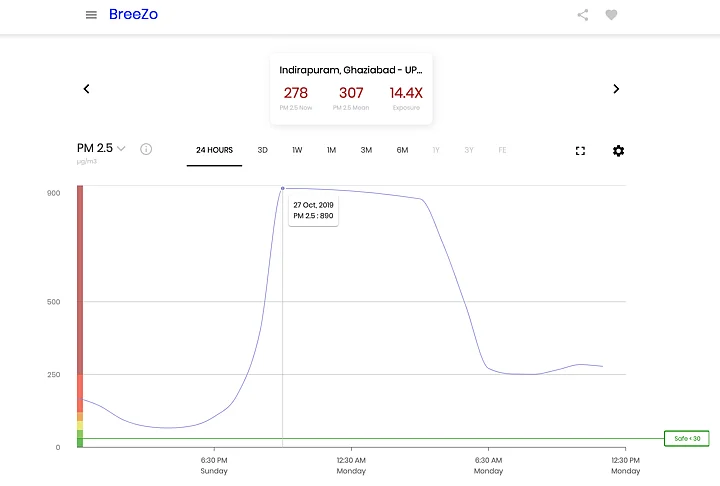The image size is (720, 486).
Task: Click the info icon beside PM 2.5
Action: pyautogui.click(x=146, y=150)
